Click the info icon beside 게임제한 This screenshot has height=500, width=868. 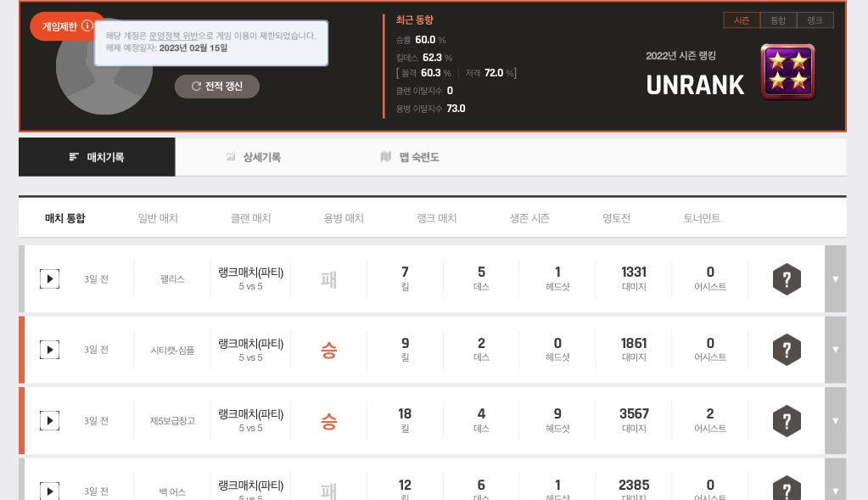point(87,26)
